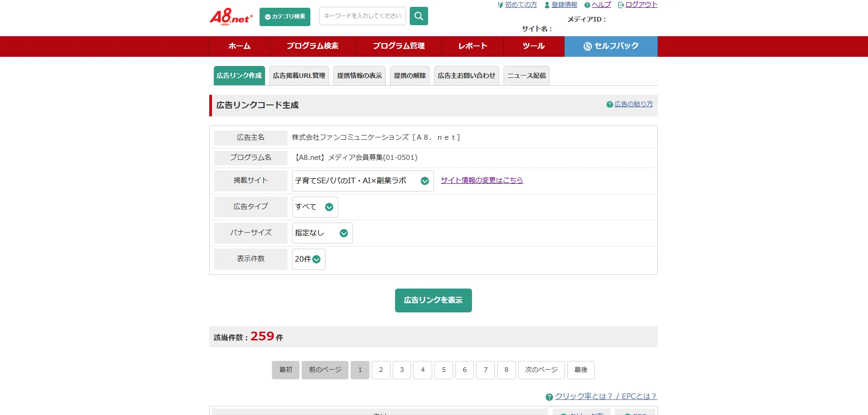Expand the 広告タイプ dropdown
This screenshot has width=868, height=415.
pyautogui.click(x=315, y=207)
